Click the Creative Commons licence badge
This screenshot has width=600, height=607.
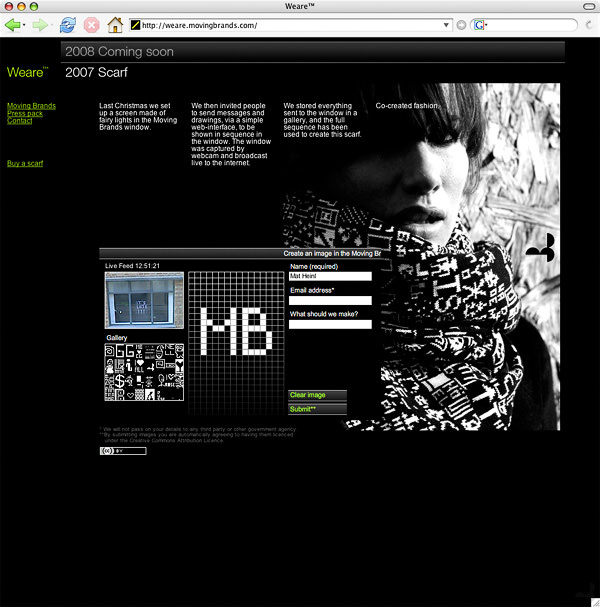point(123,451)
